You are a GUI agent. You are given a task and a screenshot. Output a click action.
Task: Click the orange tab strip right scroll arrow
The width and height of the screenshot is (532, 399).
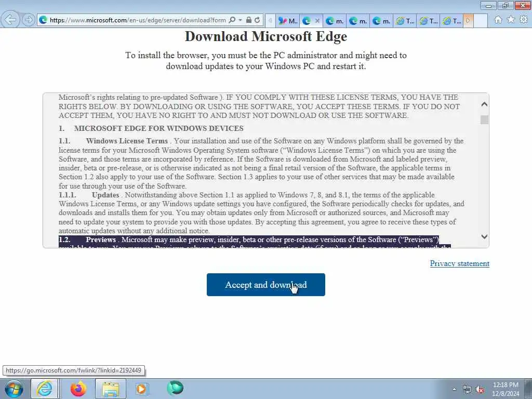(468, 21)
